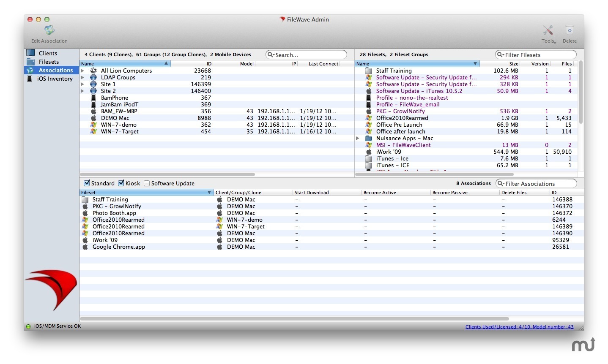Toggle the Kiosk checkbox
608x364 pixels.
[x=121, y=183]
